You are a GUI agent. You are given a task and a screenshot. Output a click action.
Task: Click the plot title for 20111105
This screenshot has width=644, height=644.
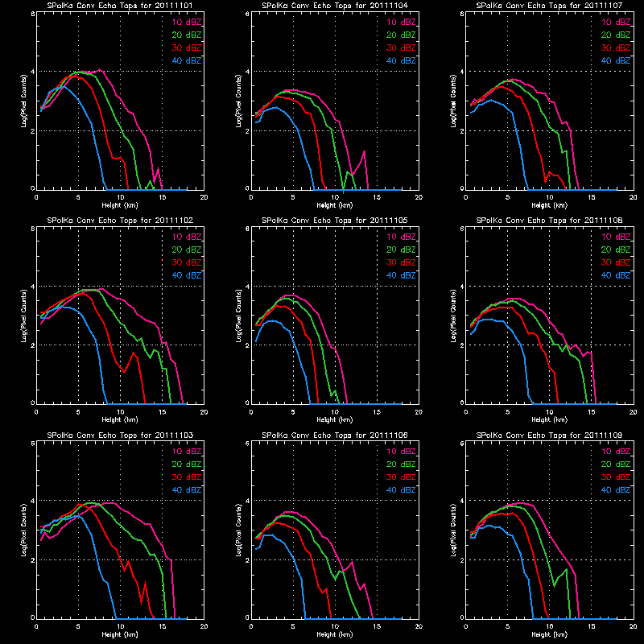coord(335,221)
